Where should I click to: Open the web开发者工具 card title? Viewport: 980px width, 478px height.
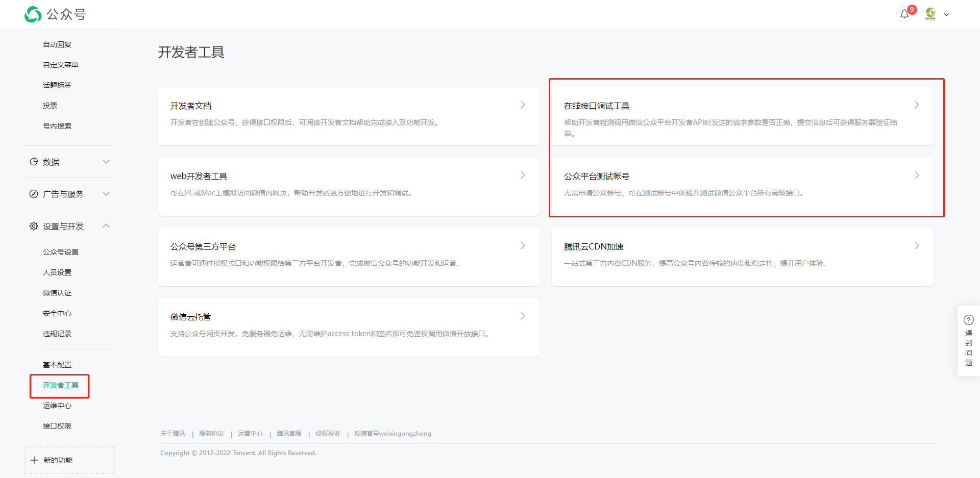pyautogui.click(x=199, y=176)
